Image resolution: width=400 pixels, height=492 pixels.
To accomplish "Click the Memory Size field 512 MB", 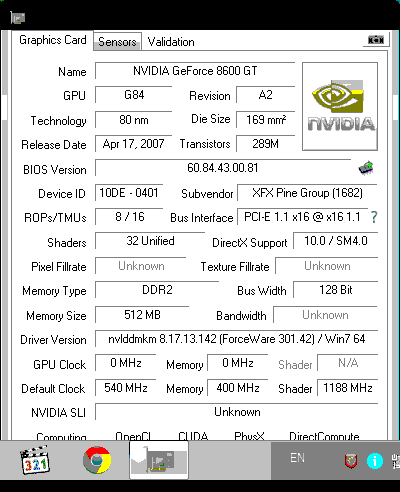I will (142, 315).
